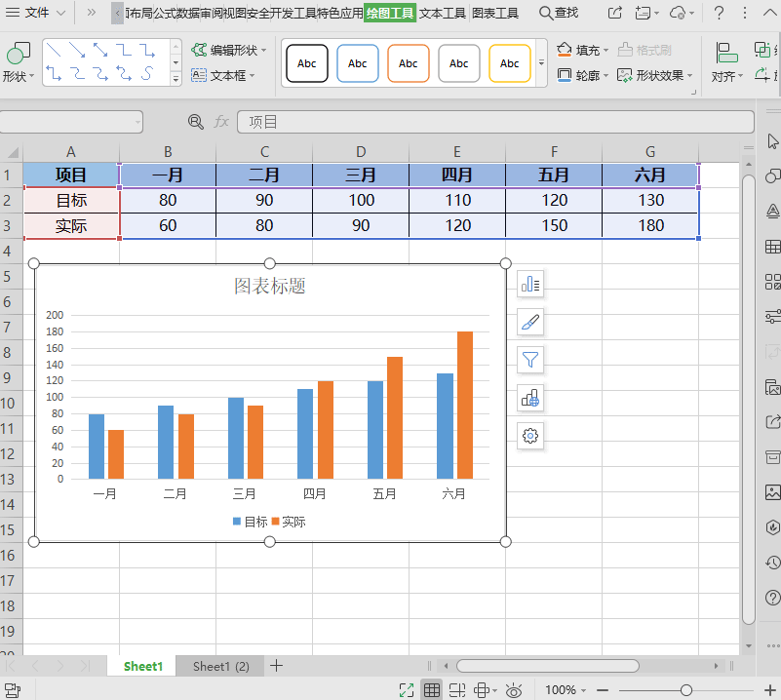Open chart elements quick button
The image size is (781, 700).
click(x=530, y=284)
